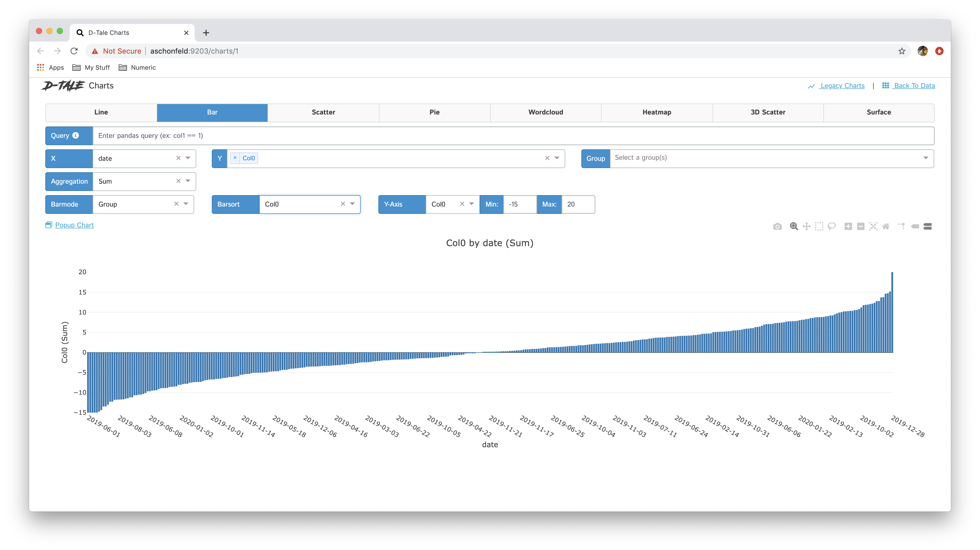Toggle show closest data on hover
The height and width of the screenshot is (550, 980).
(x=915, y=226)
